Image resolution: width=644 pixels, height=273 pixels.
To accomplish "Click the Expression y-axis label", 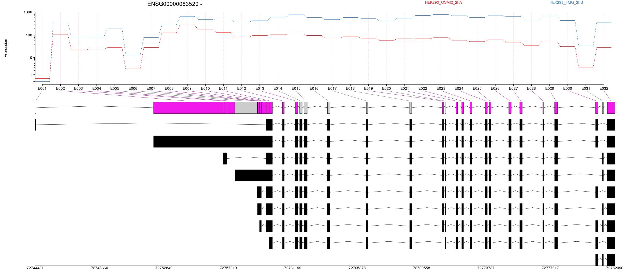I will 6,48.
